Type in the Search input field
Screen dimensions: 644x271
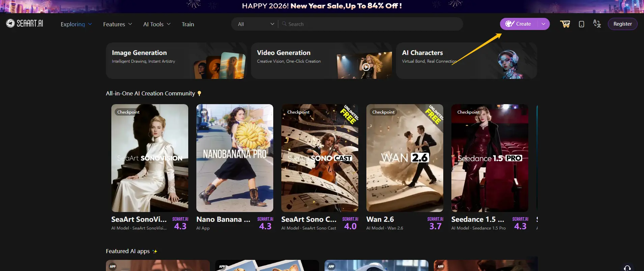click(x=371, y=24)
